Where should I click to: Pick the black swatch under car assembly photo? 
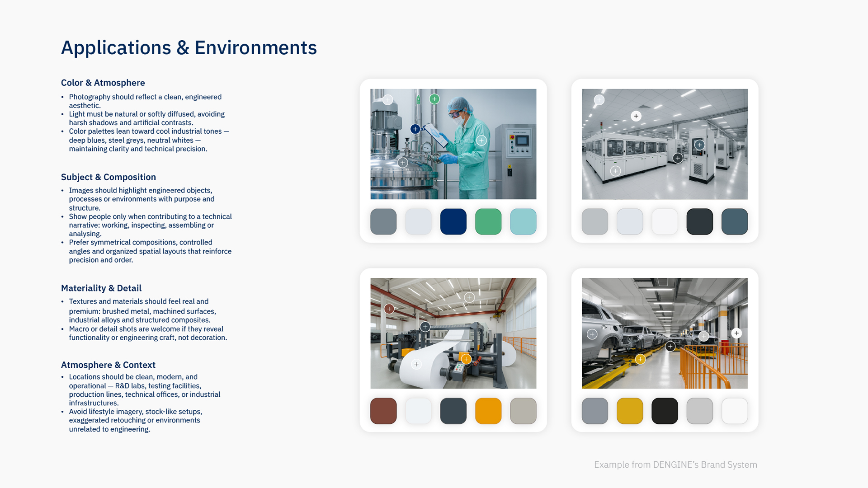click(665, 411)
